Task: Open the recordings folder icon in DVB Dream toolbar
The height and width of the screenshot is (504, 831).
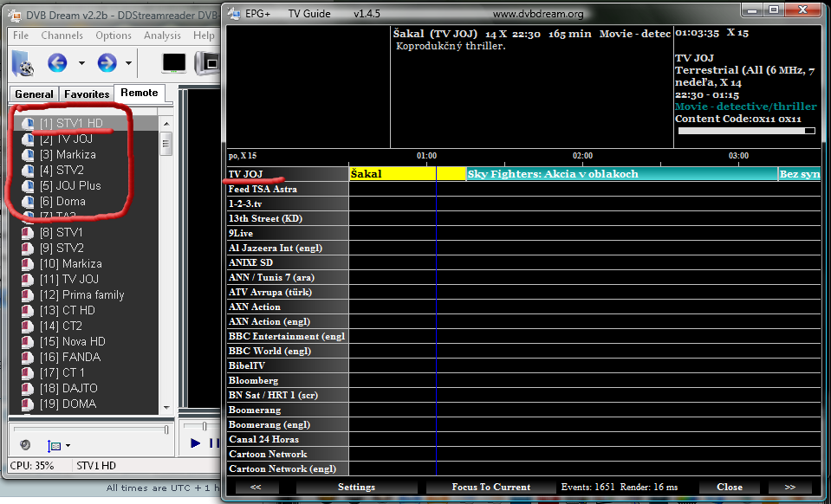Action: click(x=23, y=63)
